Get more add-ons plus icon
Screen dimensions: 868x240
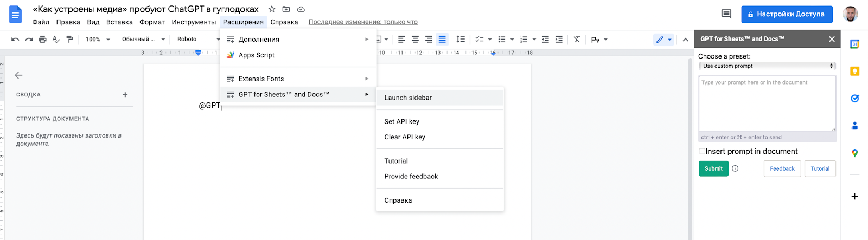(854, 196)
